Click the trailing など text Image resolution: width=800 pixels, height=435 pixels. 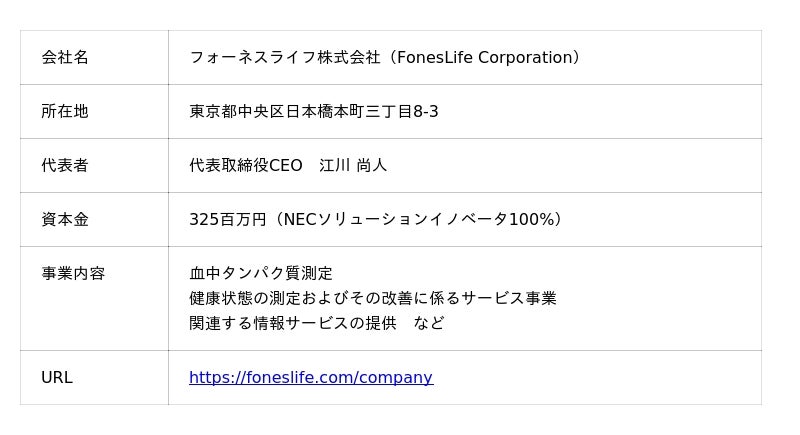click(x=429, y=323)
